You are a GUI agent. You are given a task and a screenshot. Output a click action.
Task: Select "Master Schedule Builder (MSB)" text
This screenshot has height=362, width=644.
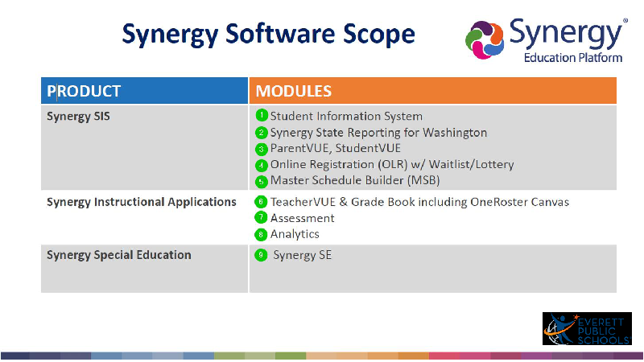355,180
